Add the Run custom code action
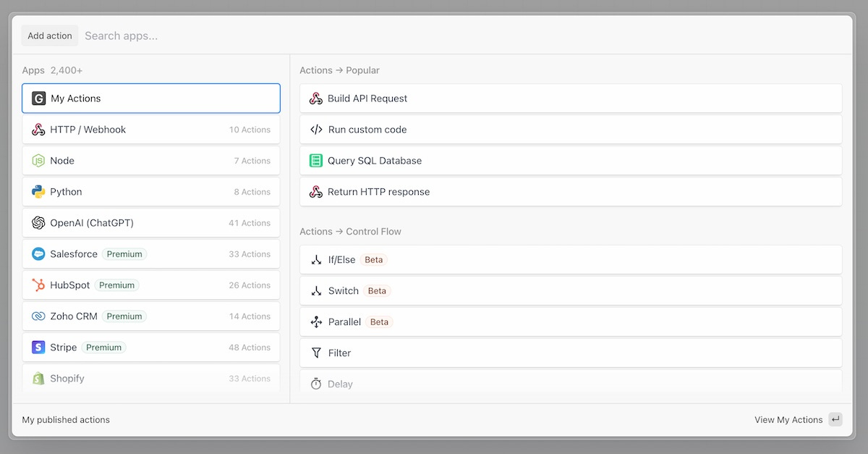Image resolution: width=868 pixels, height=454 pixels. click(571, 130)
